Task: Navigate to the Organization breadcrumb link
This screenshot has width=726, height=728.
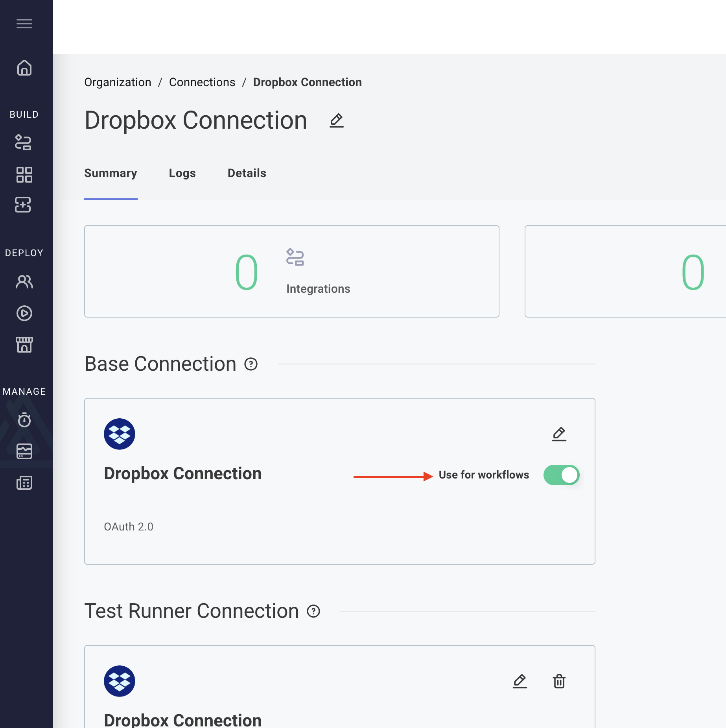Action: click(x=118, y=82)
